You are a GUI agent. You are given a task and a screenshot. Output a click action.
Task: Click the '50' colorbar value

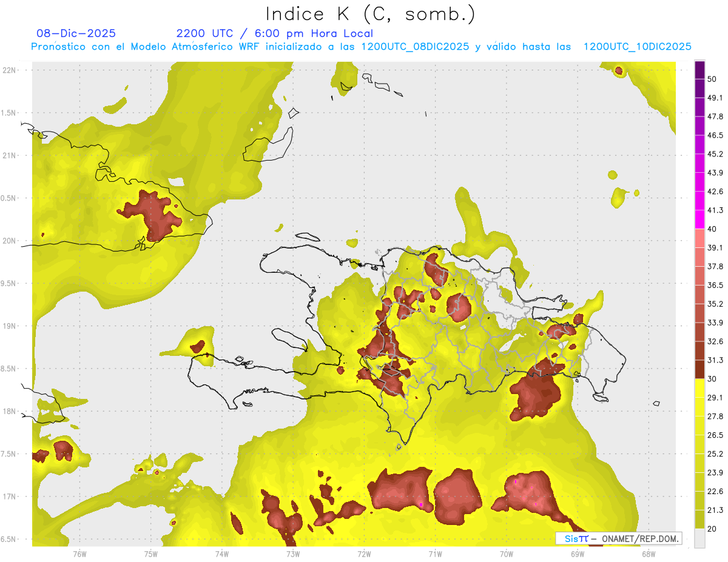click(x=712, y=79)
